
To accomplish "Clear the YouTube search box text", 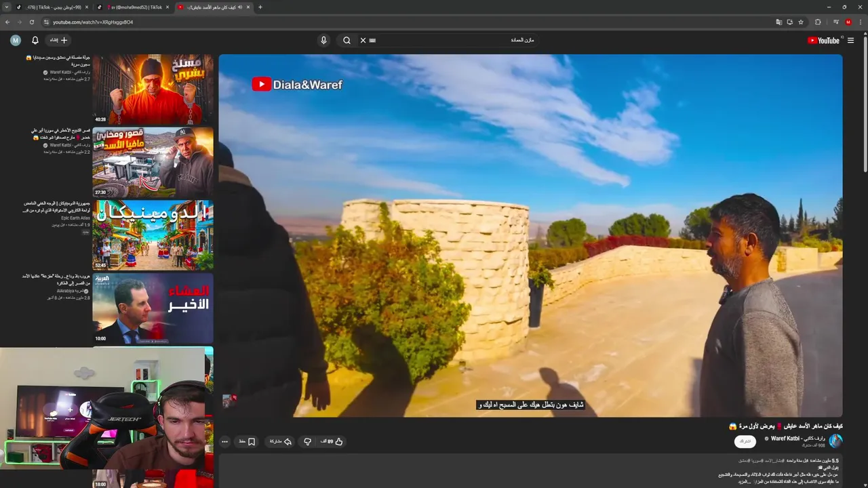I will pyautogui.click(x=363, y=41).
